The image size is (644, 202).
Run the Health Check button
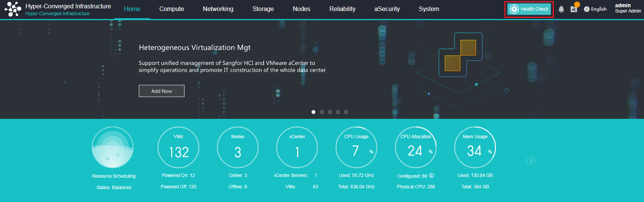tap(529, 9)
